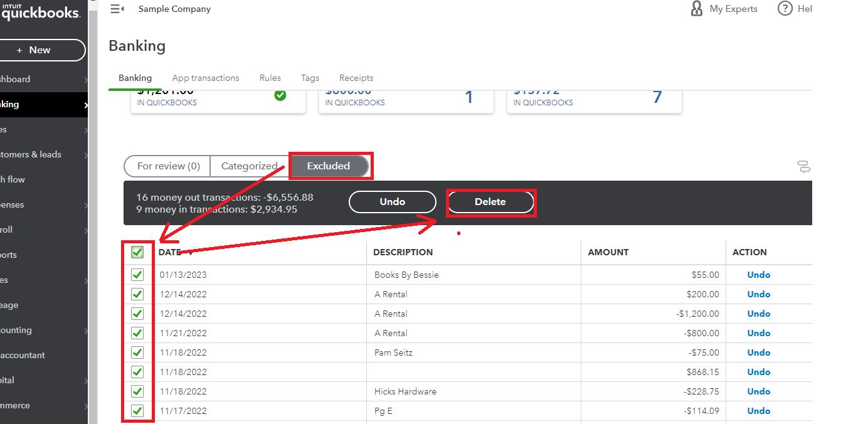Image resolution: width=868 pixels, height=424 pixels.
Task: Expand the Payroll sidebar chevron
Action: point(86,230)
